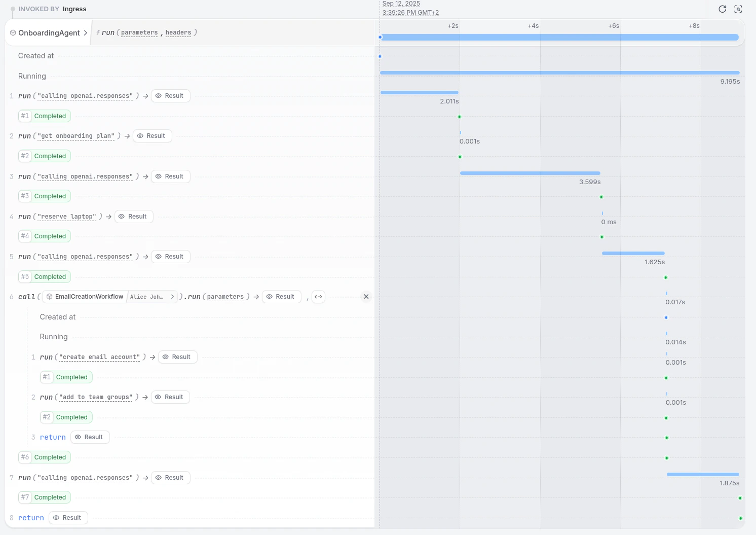This screenshot has width=756, height=535.
Task: Open Result of EmailCreationWorkflow call
Action: pos(281,297)
